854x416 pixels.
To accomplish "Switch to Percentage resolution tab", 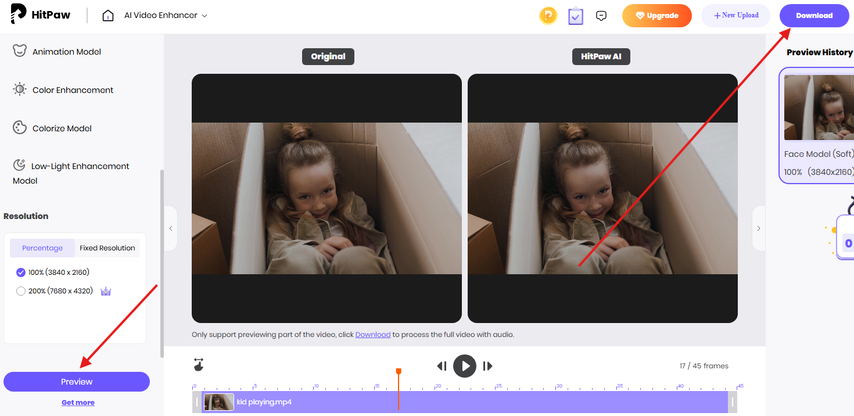I will point(42,248).
